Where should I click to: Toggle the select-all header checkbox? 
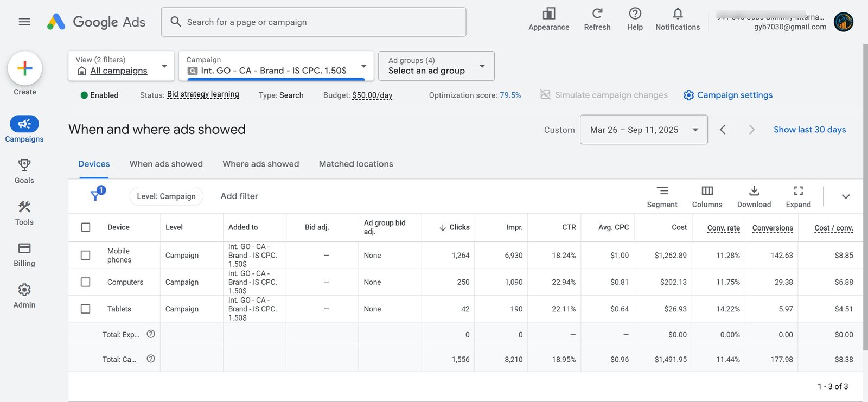click(x=86, y=227)
